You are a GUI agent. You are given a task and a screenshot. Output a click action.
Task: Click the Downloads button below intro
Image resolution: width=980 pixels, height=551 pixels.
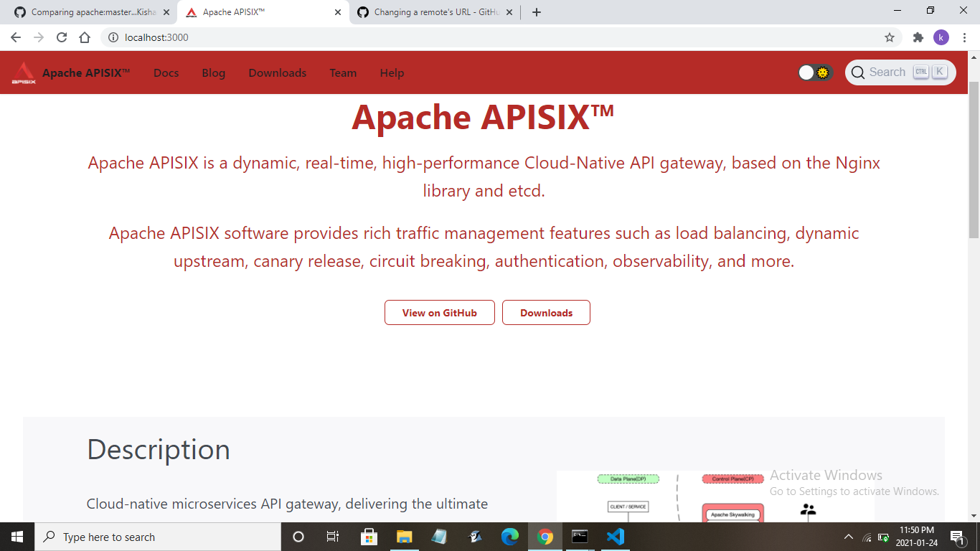point(546,313)
